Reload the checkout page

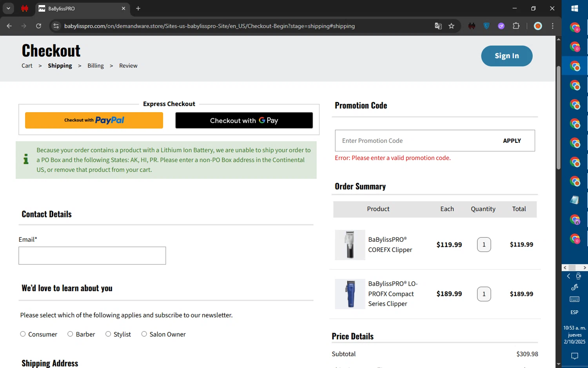coord(38,26)
